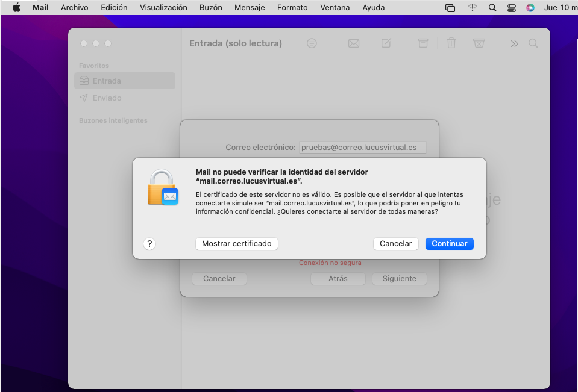Click Cancelar in the certificate alert dialog
The image size is (578, 392).
coord(395,243)
